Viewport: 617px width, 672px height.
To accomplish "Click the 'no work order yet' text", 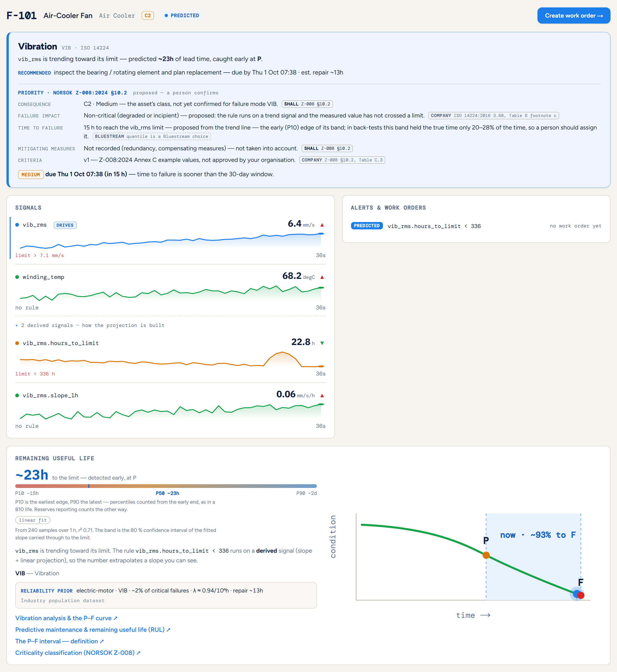I will click(x=575, y=226).
